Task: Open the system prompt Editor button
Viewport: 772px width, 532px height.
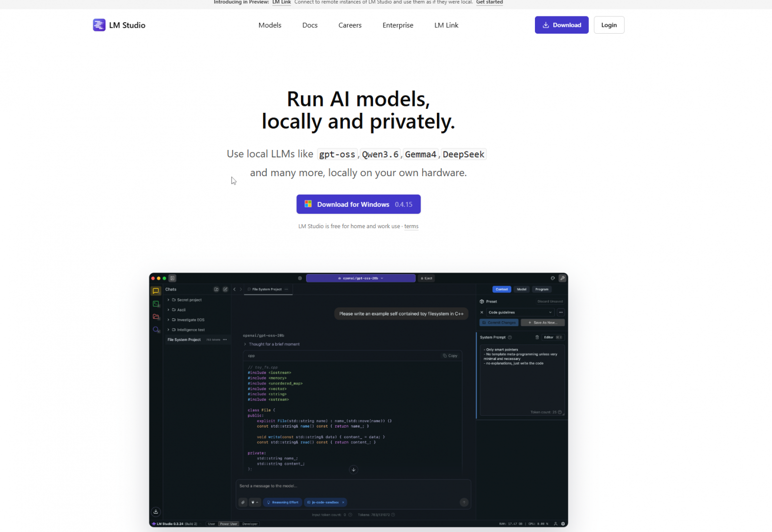Action: 553,338
